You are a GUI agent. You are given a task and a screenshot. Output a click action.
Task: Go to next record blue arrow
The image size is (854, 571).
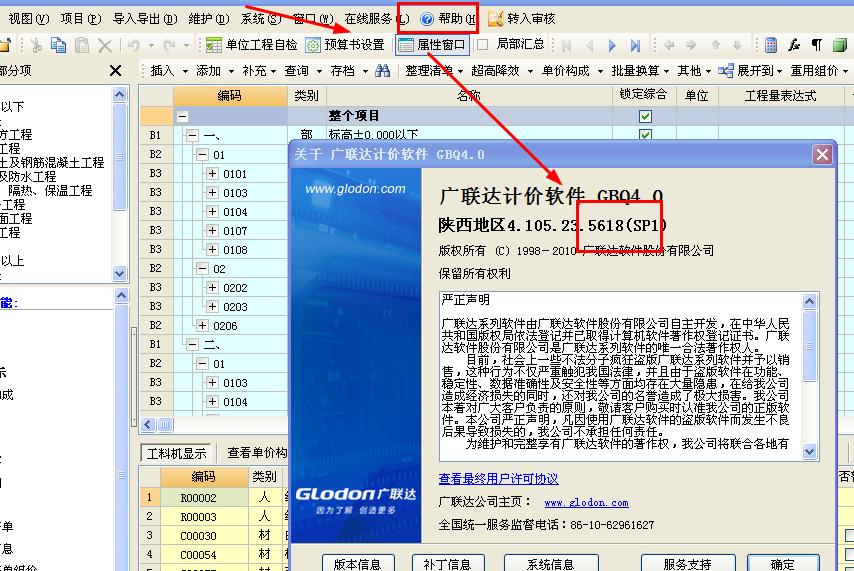[x=612, y=46]
